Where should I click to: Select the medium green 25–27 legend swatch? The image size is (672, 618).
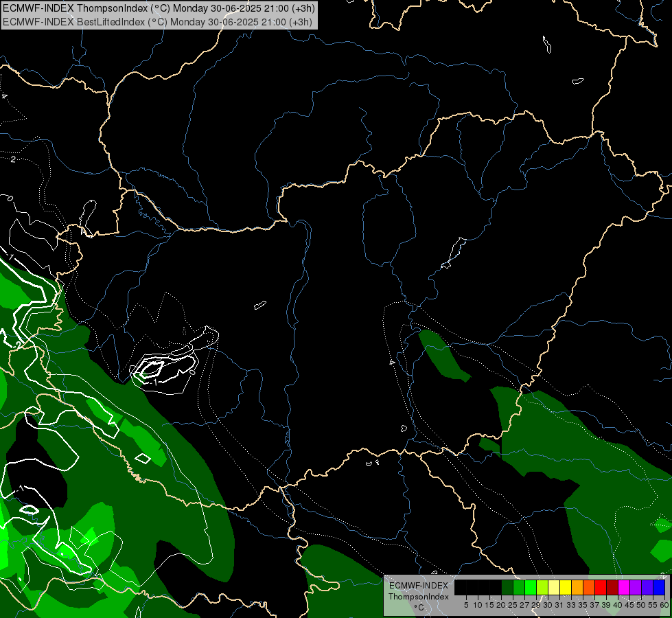click(x=519, y=587)
